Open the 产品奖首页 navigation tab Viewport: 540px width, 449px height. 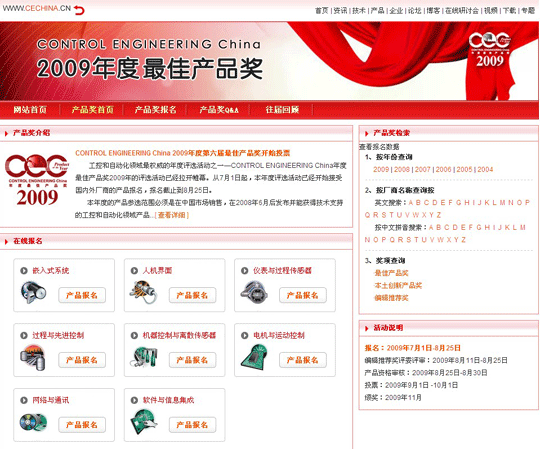tap(93, 110)
